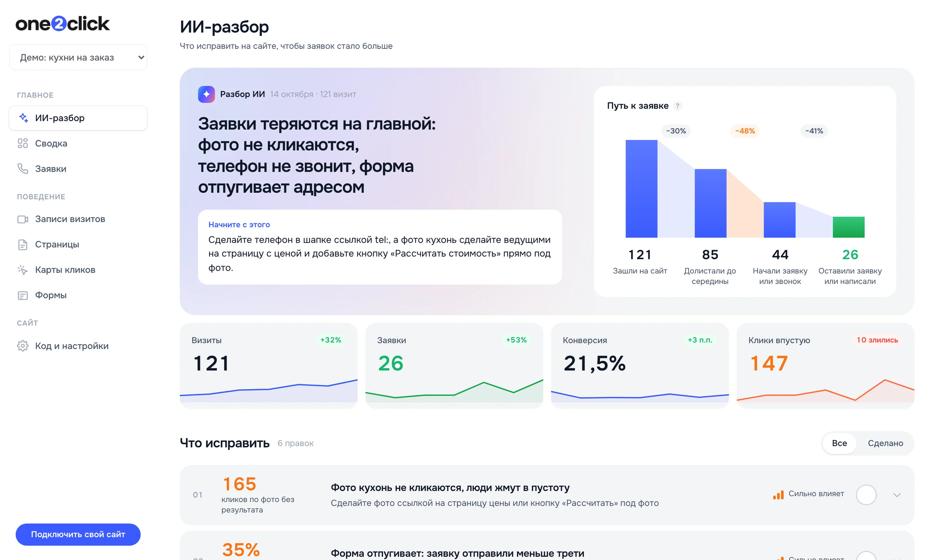
Task: Click the Что исправить heading
Action: pyautogui.click(x=225, y=443)
